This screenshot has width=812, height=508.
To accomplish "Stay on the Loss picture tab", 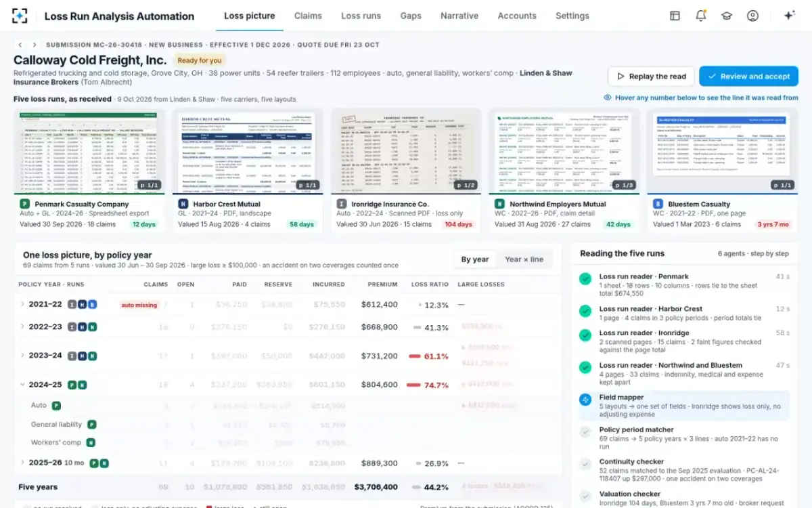I will (x=250, y=16).
